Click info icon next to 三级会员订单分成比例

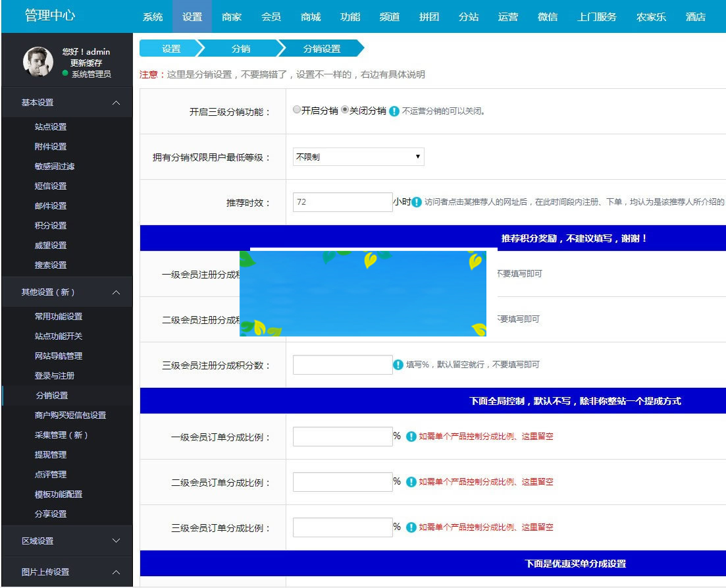pos(410,527)
